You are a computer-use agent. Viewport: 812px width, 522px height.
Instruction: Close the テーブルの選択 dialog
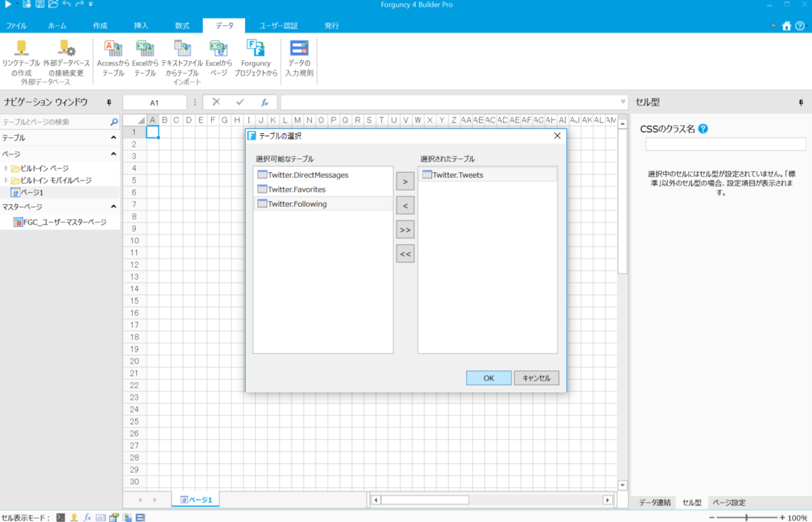point(558,136)
